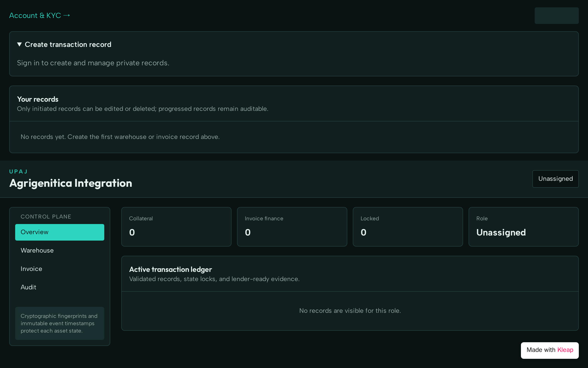The width and height of the screenshot is (588, 368).
Task: Click the 'No records yet' message
Action: pyautogui.click(x=120, y=137)
